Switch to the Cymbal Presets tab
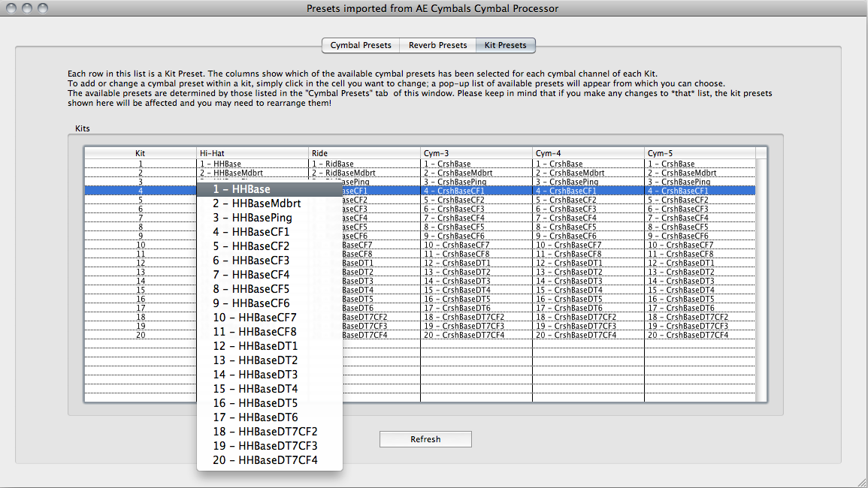The height and width of the screenshot is (488, 868). [x=361, y=45]
